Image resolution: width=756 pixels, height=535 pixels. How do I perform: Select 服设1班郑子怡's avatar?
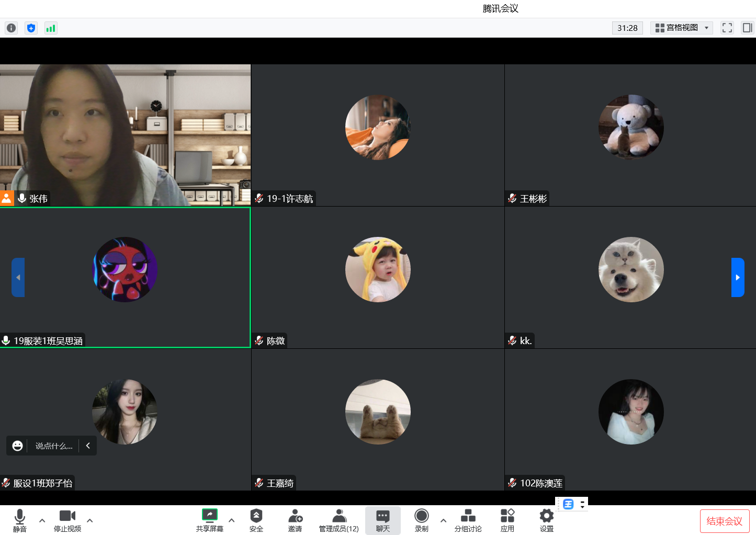125,412
